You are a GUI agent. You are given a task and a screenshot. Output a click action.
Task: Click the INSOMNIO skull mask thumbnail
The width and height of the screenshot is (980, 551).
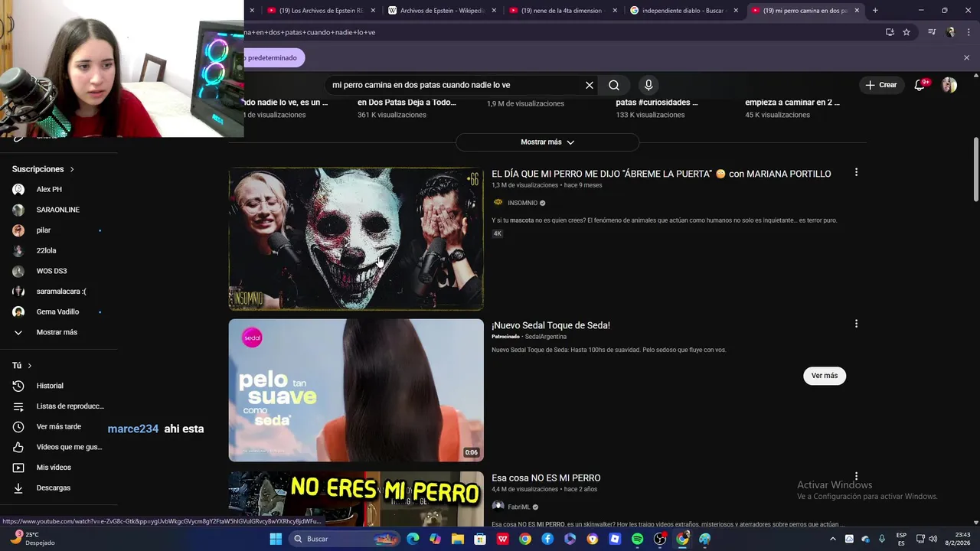pos(356,239)
